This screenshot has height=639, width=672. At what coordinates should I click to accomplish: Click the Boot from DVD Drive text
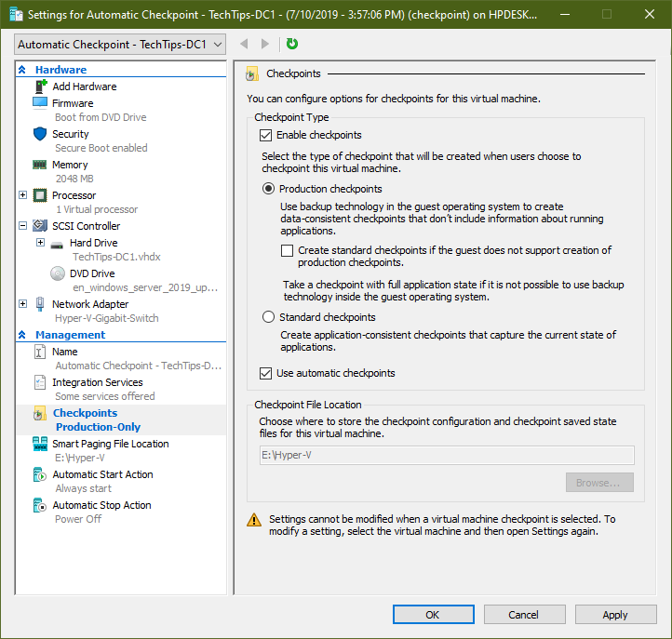(101, 117)
